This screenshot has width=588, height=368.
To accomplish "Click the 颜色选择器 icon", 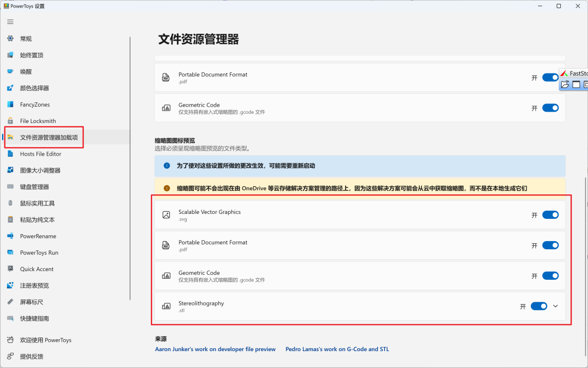I will pos(10,88).
